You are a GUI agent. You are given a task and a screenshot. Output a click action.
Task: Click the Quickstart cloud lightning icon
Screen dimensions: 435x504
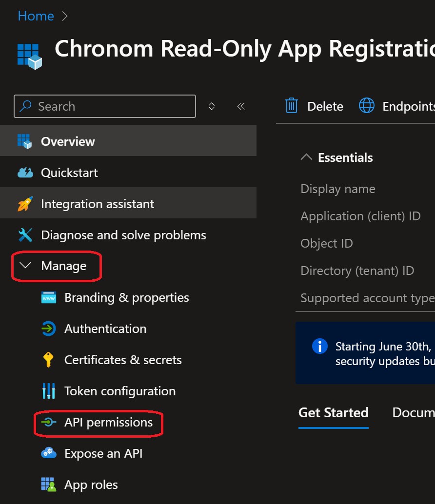click(25, 173)
